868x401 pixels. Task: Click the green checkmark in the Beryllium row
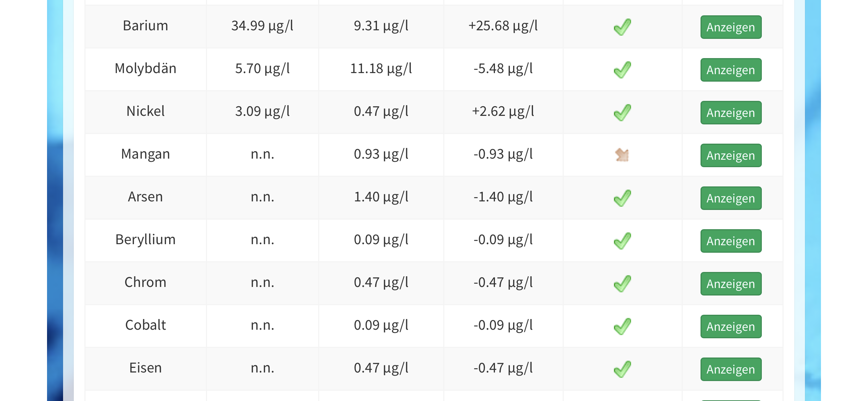click(622, 241)
